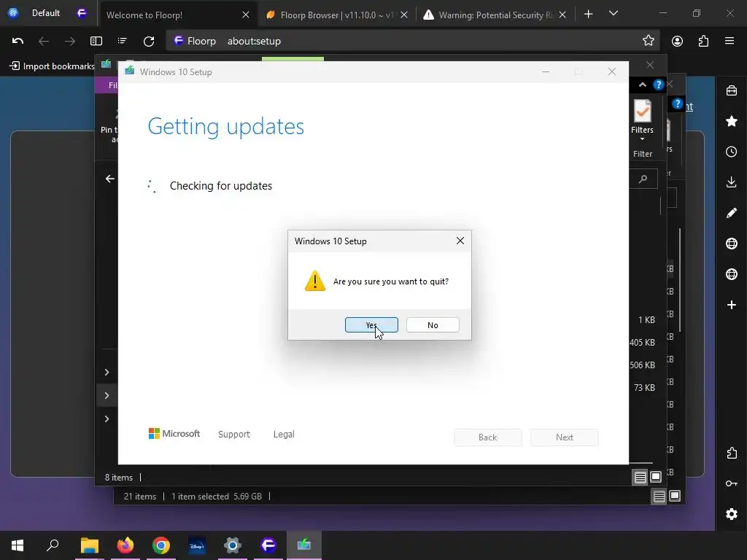Screen dimensions: 747x560
Task: Click Import bookmarks in bookmarks bar
Action: pos(53,66)
